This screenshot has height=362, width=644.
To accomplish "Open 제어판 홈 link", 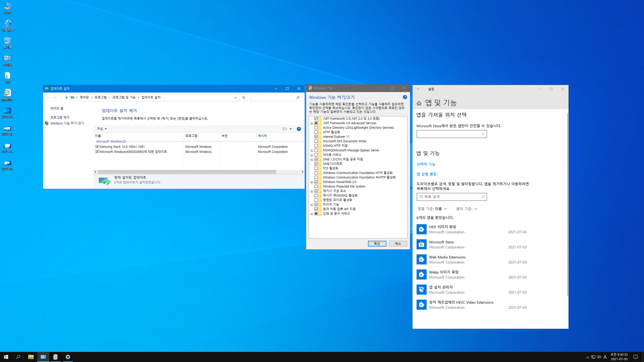I will (57, 108).
